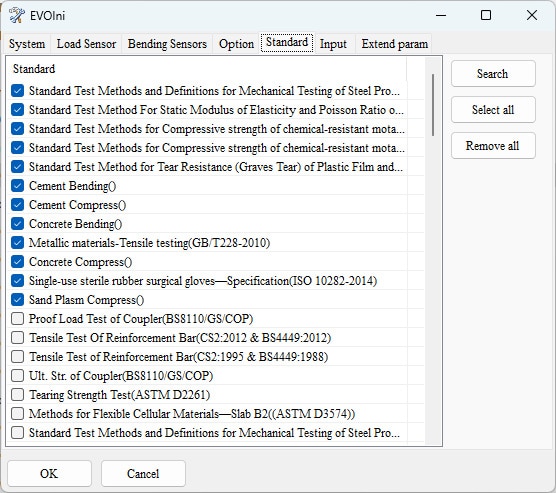Viewport: 556px width, 493px height.
Task: Click the Select all button
Action: (x=493, y=110)
